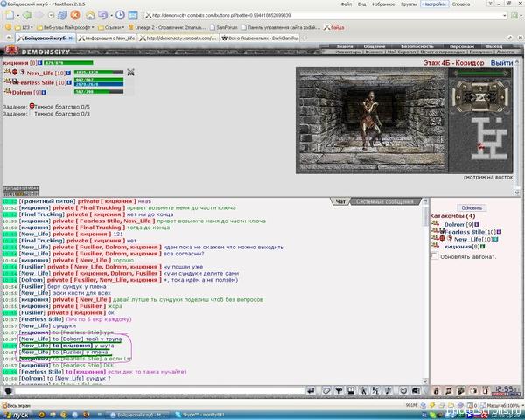Click the creature in the dungeon corridor view
This screenshot has height=420, width=525.
point(371,120)
